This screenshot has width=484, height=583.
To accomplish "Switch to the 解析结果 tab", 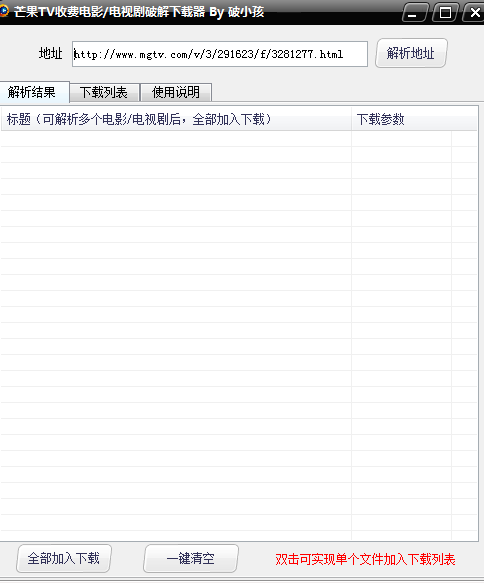I will point(33,92).
